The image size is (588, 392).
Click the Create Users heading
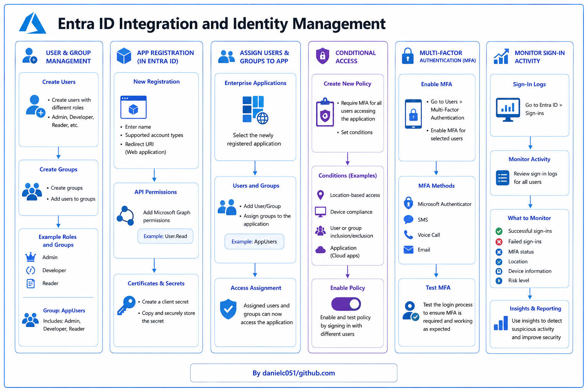pos(59,82)
